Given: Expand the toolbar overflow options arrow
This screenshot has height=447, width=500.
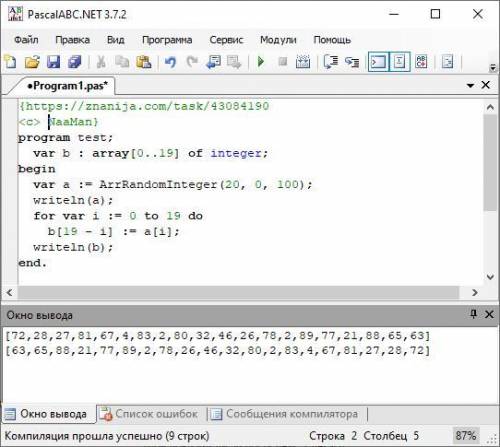Looking at the screenshot, I should click(493, 67).
